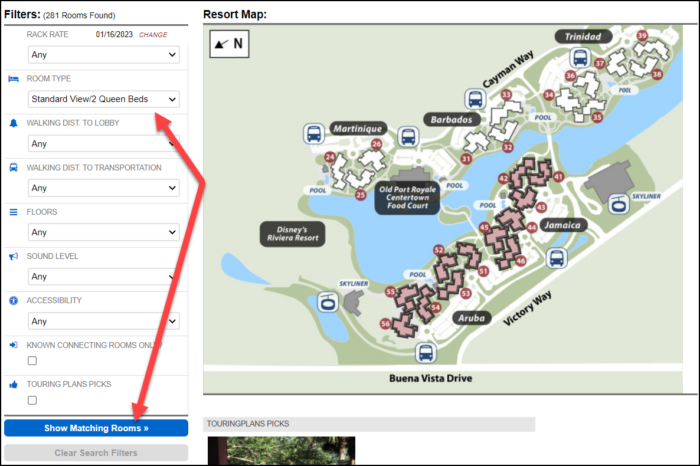The width and height of the screenshot is (700, 466).
Task: Click the Buena Vista Drive road label
Action: pos(431,379)
